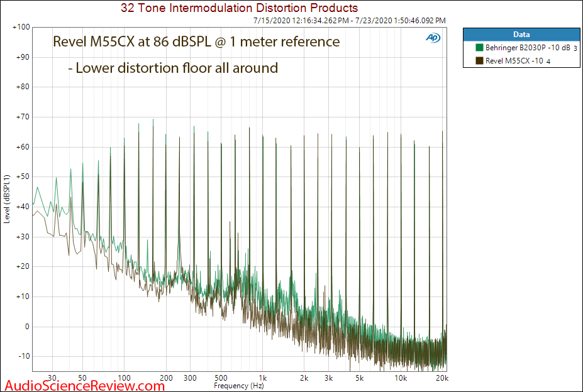Select the brown Revel M55CX legend swatch
Image resolution: width=583 pixels, height=392 pixels.
[479, 60]
